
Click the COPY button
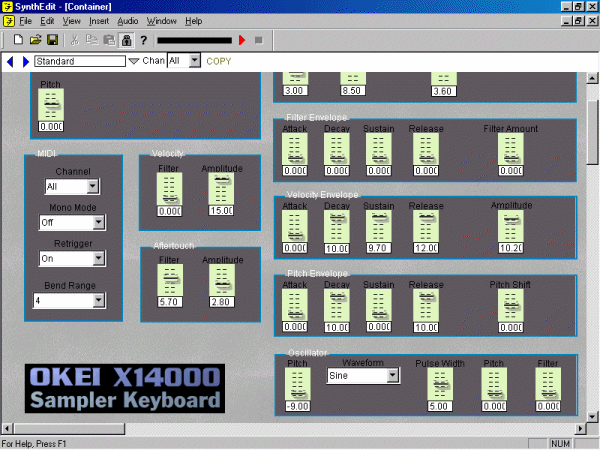point(217,61)
